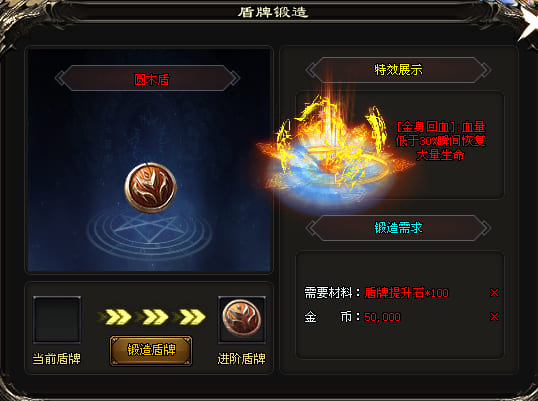Click the 金身回血 effect description text
538x401 pixels.
tap(441, 141)
